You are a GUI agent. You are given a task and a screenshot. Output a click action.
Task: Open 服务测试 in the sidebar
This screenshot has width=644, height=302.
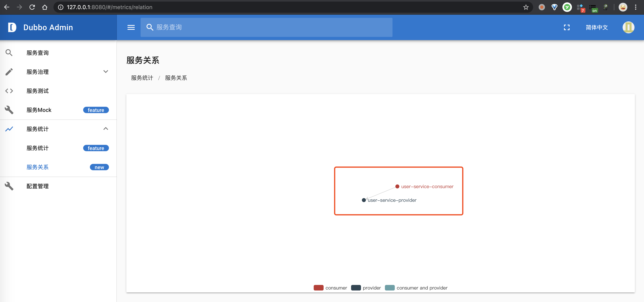(x=37, y=91)
